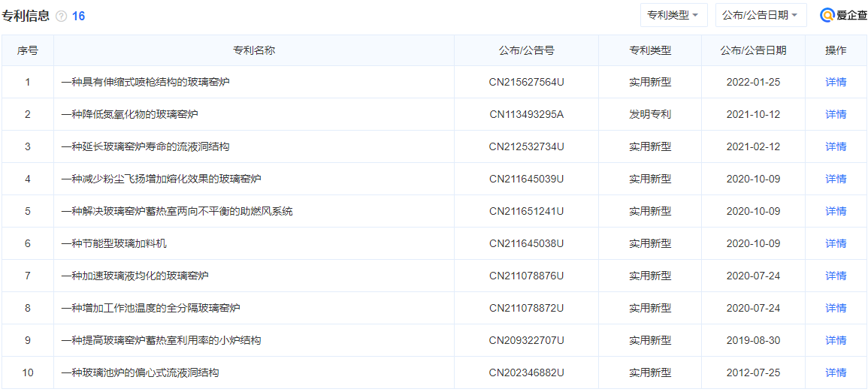Click the 专利名称 column header
This screenshot has height=392, width=868.
pos(253,50)
